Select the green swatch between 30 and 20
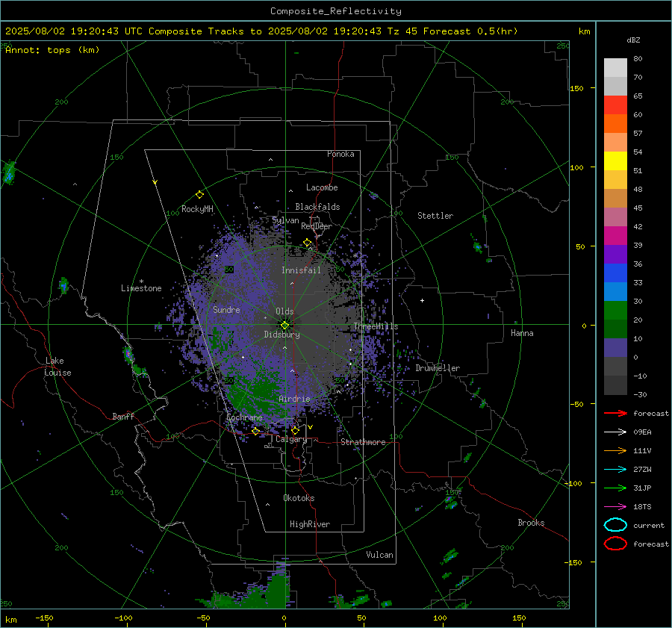The width and height of the screenshot is (672, 628). (x=615, y=310)
